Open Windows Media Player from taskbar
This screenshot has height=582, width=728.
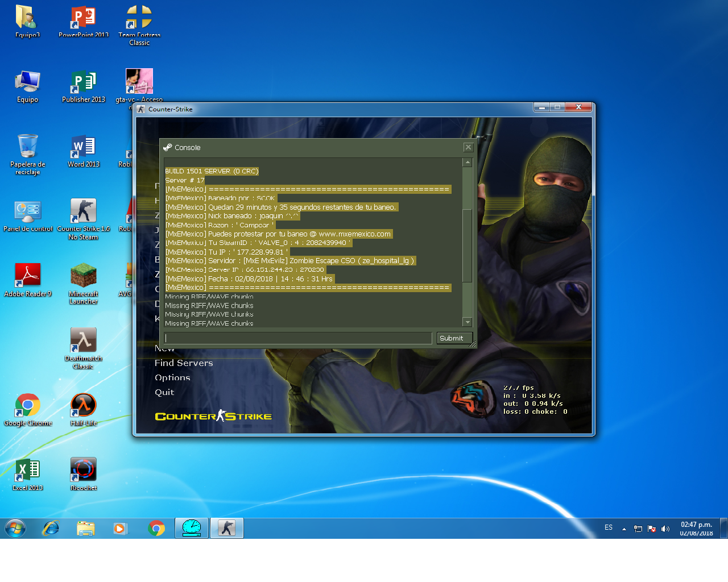pos(120,528)
